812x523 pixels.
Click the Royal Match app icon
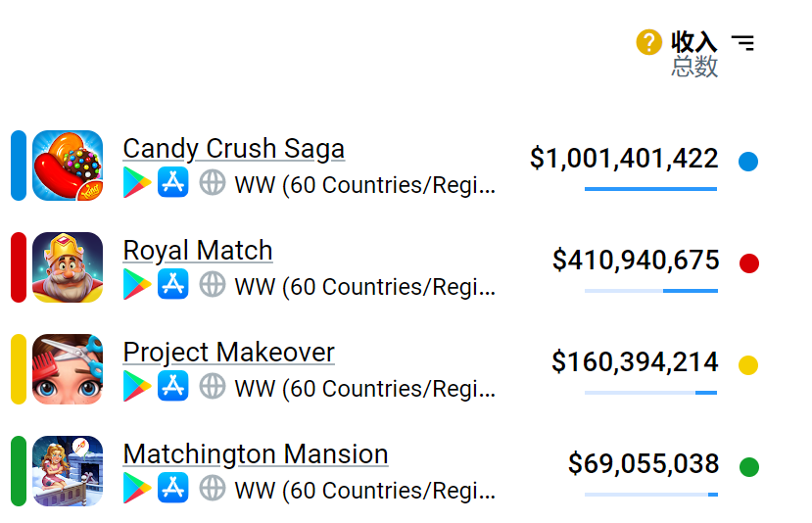click(x=68, y=267)
